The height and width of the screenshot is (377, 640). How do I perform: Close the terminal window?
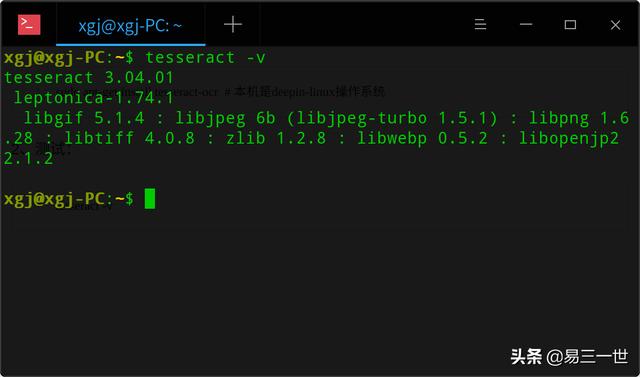tap(615, 25)
